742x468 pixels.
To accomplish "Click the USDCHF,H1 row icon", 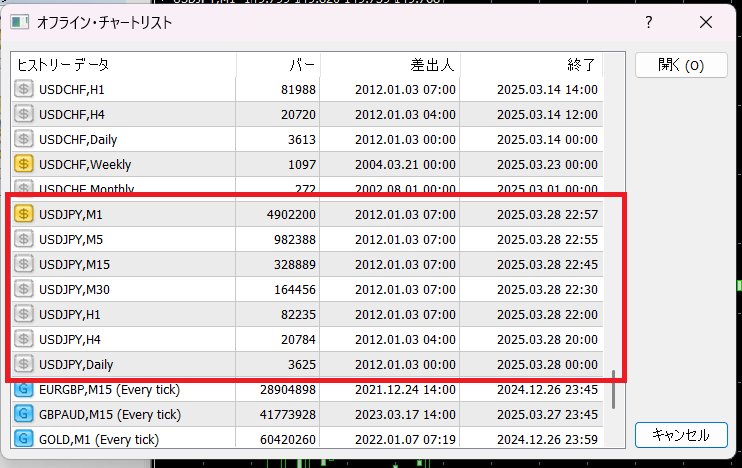I will [x=23, y=89].
